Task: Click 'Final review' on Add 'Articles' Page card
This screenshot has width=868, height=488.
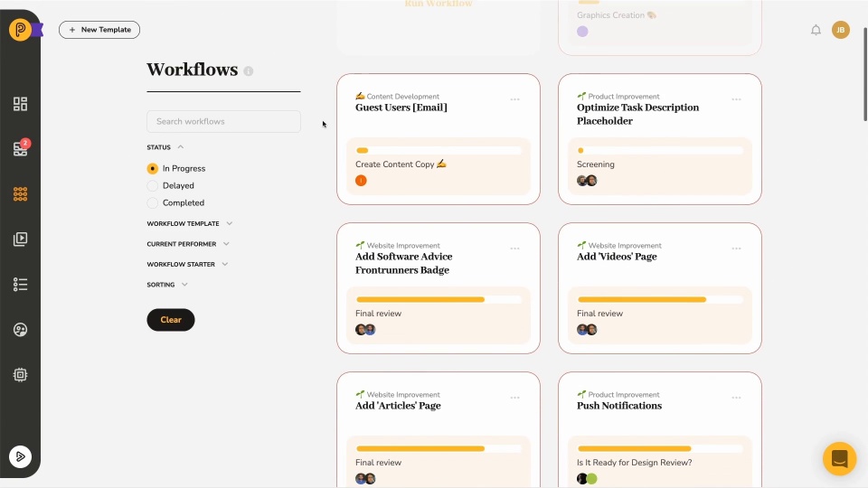Action: pos(378,463)
